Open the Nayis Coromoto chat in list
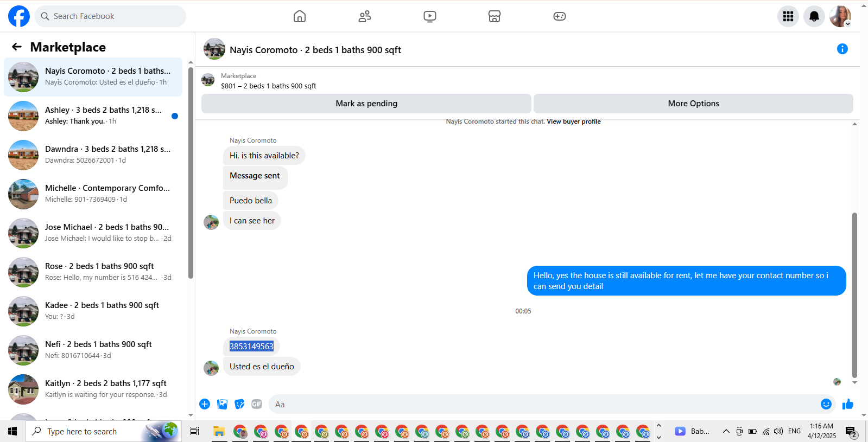 click(93, 77)
